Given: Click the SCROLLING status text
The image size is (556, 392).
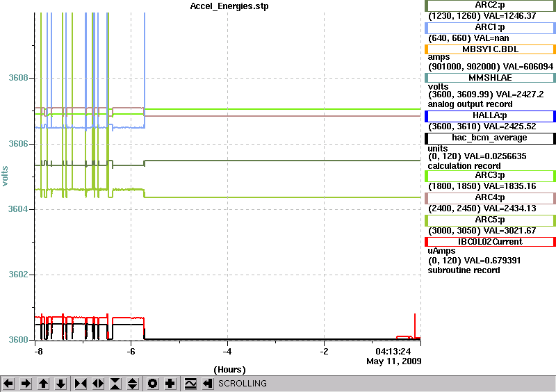Looking at the screenshot, I should coord(242,384).
